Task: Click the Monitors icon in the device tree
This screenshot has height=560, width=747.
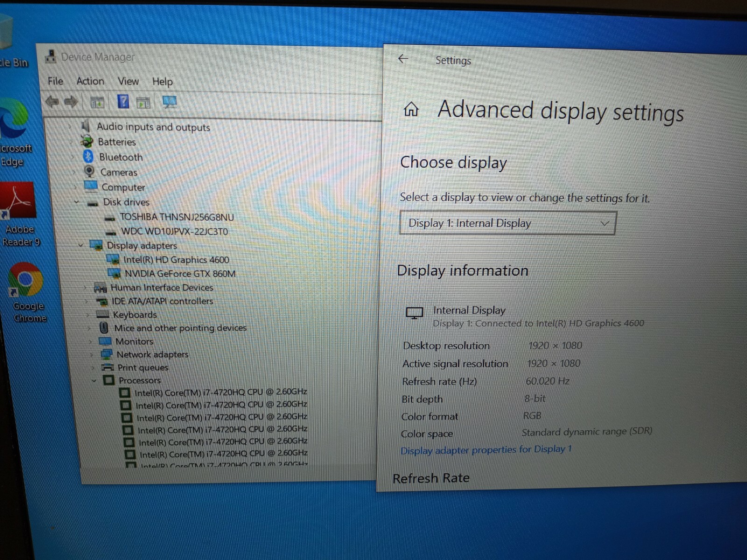Action: click(x=105, y=341)
